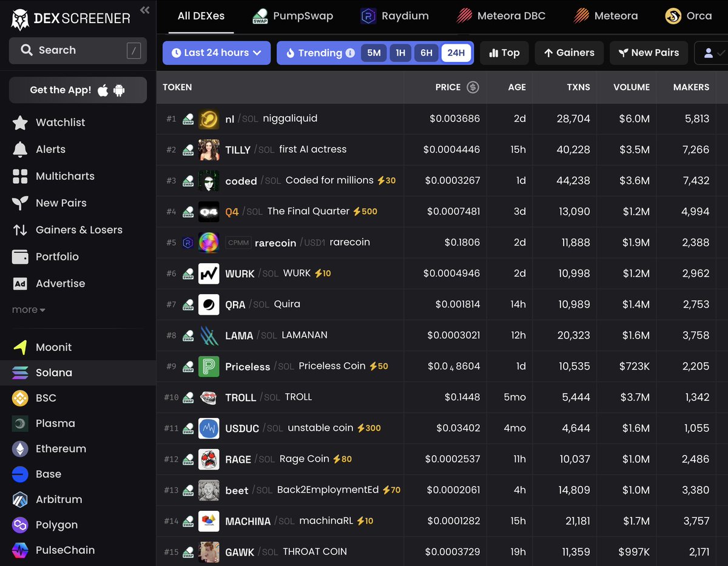This screenshot has height=566, width=728.
Task: Open the LAMA LAMANAN row
Action: pos(442,335)
